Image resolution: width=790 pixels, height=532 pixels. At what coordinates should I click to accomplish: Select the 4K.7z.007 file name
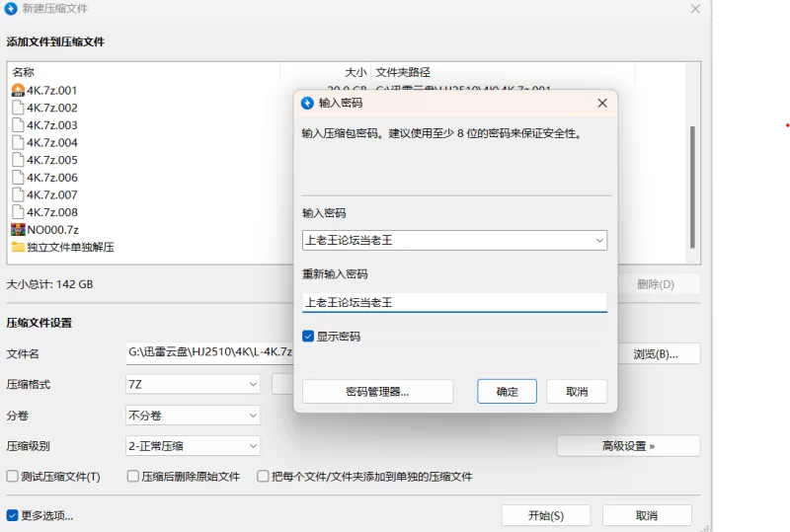[x=52, y=194]
